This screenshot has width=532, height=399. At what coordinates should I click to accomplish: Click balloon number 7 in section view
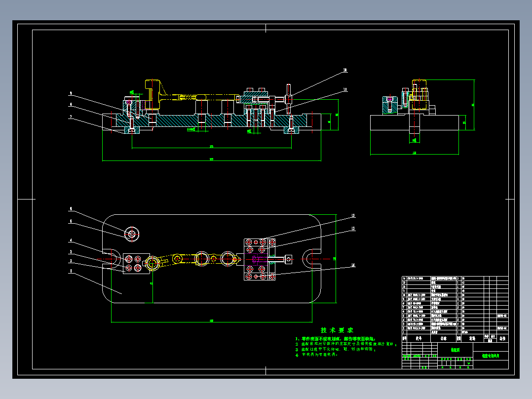point(71,117)
